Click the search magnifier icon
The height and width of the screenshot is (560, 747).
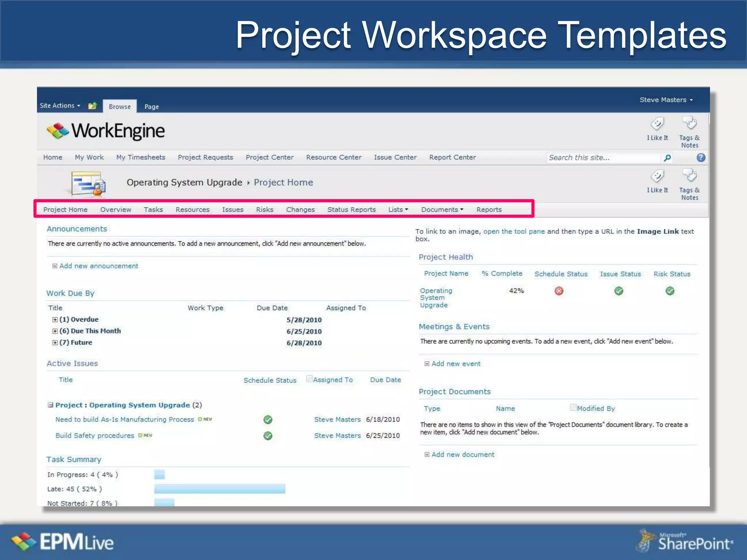tap(667, 158)
